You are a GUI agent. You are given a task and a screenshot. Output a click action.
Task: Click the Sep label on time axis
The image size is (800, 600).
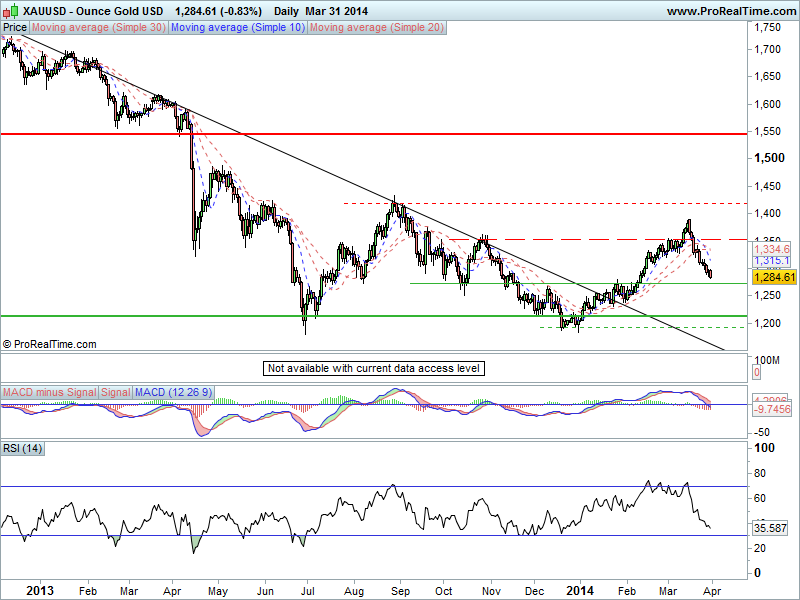(x=401, y=591)
